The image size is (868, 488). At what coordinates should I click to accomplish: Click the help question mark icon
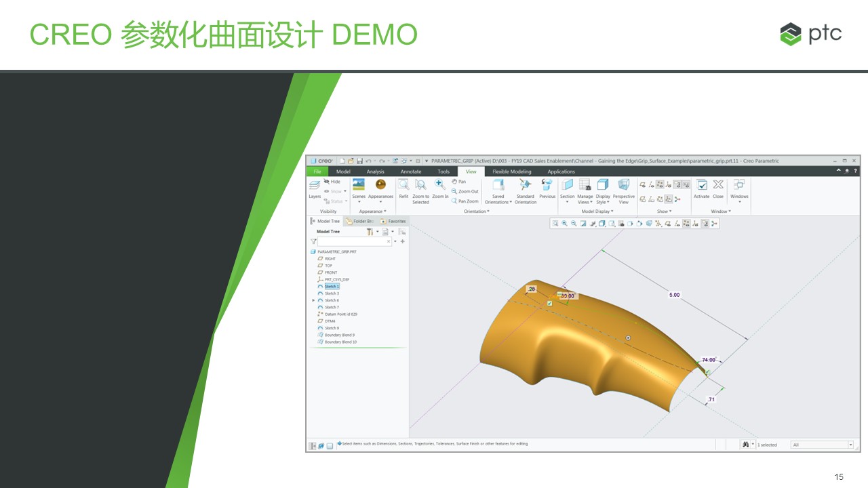coord(855,171)
